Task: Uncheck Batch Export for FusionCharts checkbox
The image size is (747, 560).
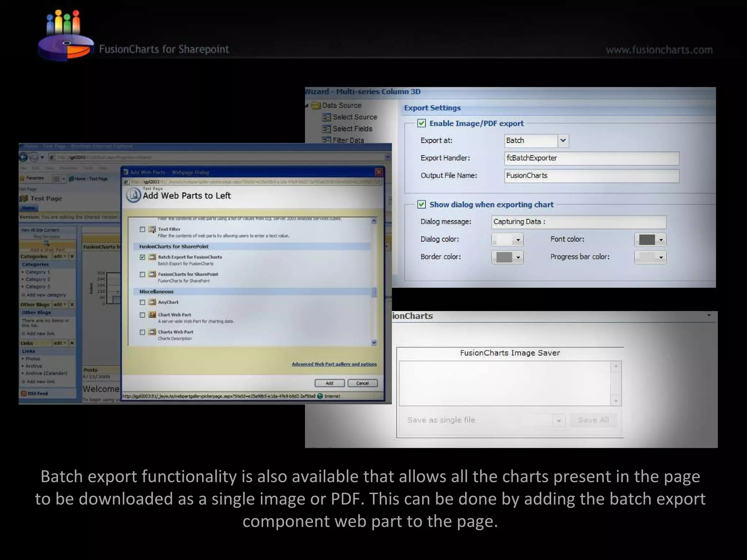Action: coord(142,257)
